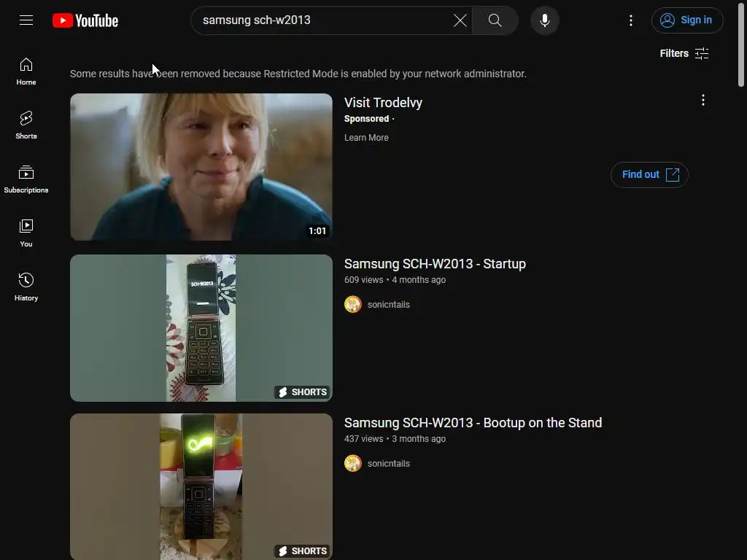The height and width of the screenshot is (560, 747).
Task: Open Bootup on the Stand thumbnail
Action: (201, 486)
